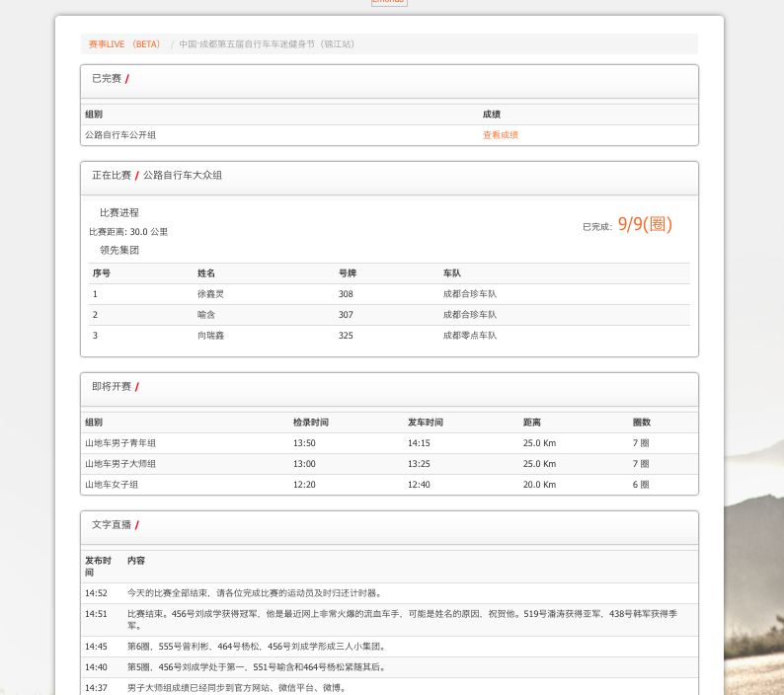Click the 已完赛 section heading
This screenshot has height=695, width=784.
pos(107,79)
